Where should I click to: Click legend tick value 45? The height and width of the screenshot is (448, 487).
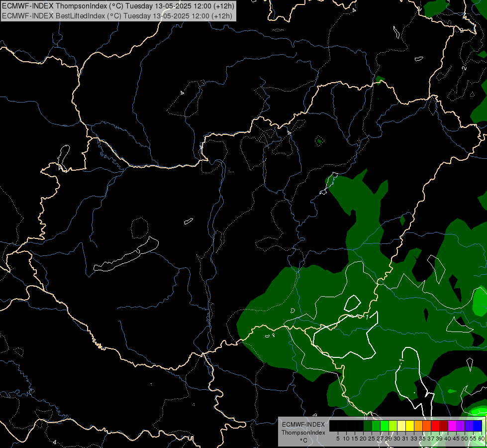(x=457, y=439)
